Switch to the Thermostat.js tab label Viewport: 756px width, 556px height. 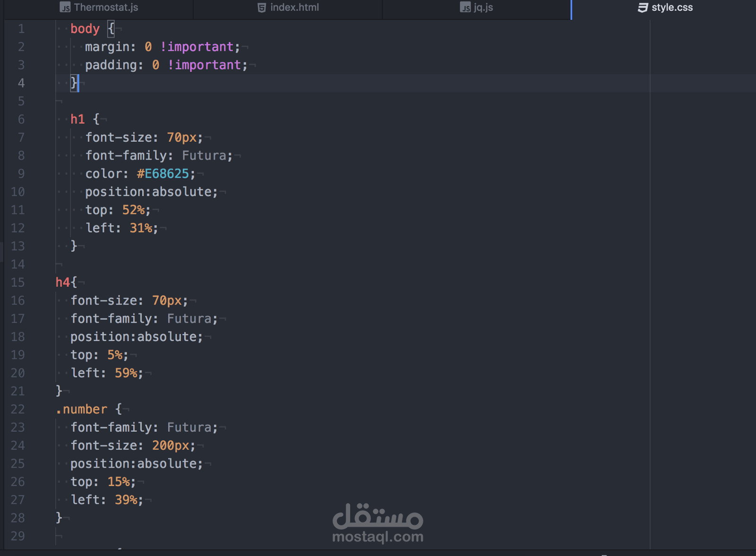coord(106,8)
